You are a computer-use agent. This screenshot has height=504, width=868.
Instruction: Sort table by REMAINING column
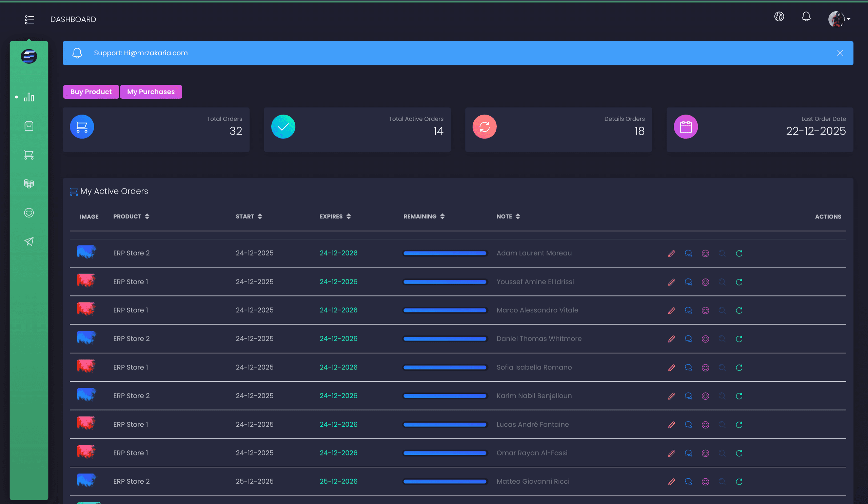point(424,216)
